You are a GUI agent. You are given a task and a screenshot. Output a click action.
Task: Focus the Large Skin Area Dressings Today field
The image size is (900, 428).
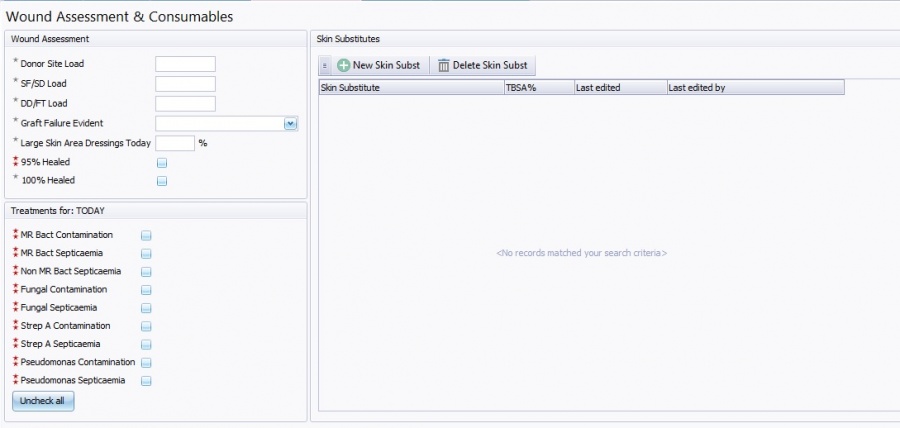(x=175, y=143)
